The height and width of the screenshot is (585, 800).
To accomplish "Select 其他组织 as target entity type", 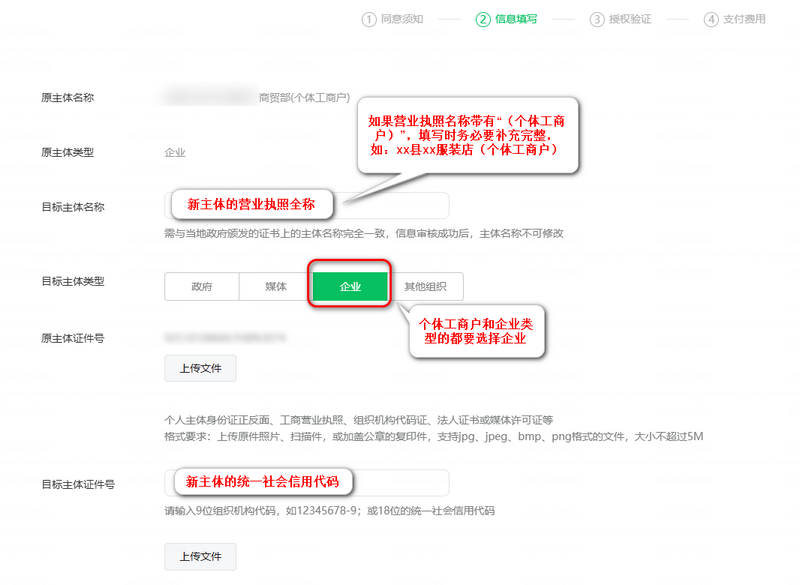I will click(x=425, y=286).
